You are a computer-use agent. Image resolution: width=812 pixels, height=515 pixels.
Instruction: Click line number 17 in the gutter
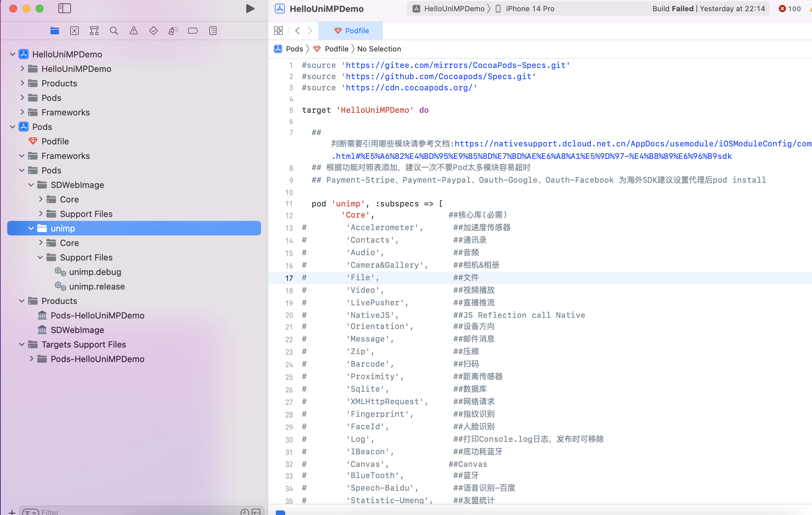coord(289,278)
